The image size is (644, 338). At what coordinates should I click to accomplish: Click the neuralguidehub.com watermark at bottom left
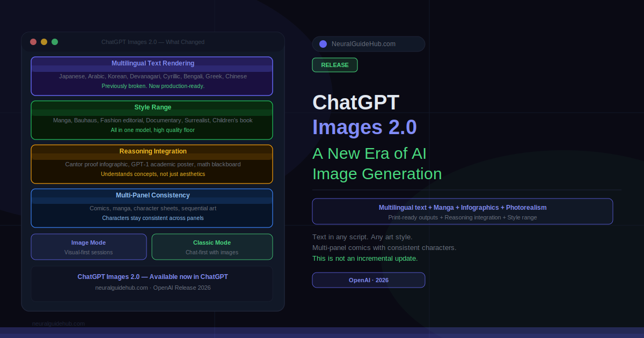[x=58, y=324]
